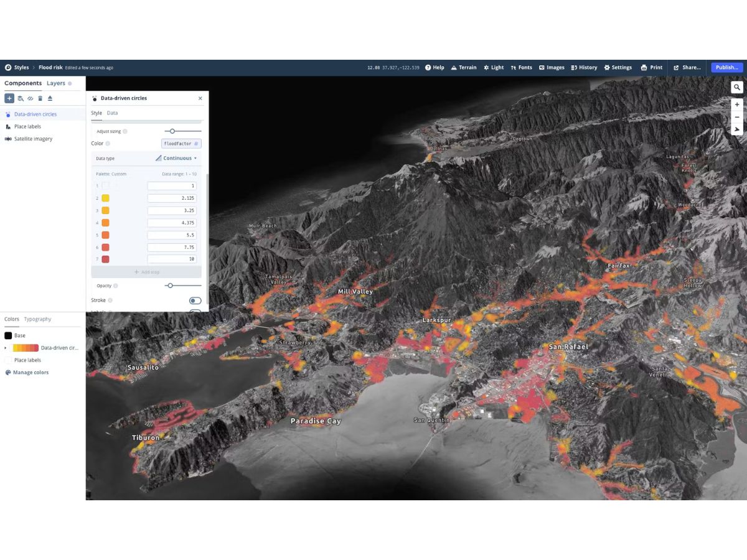This screenshot has width=747, height=560.
Task: Adjust the sizing slider handle
Action: (x=172, y=131)
